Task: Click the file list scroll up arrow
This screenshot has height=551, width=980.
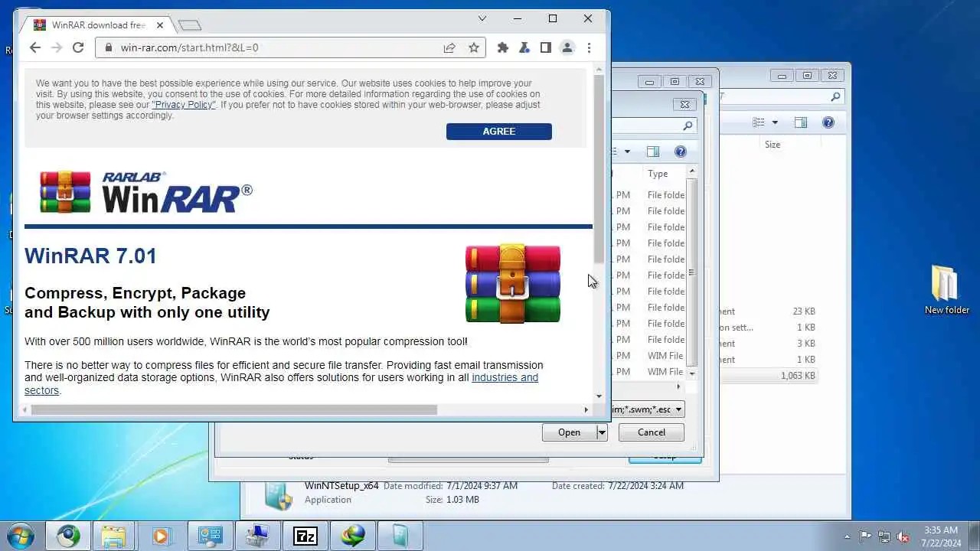Action: [x=692, y=171]
